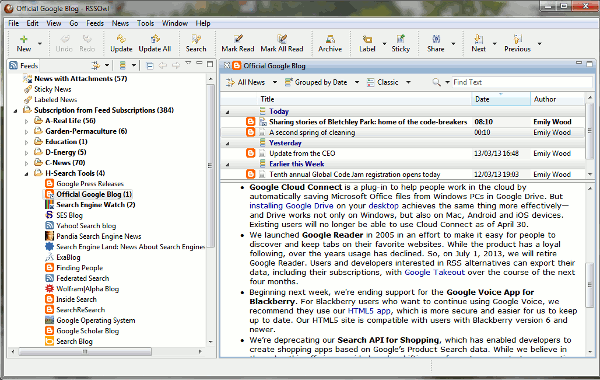Open the Tools menu
600x380 pixels.
click(145, 23)
